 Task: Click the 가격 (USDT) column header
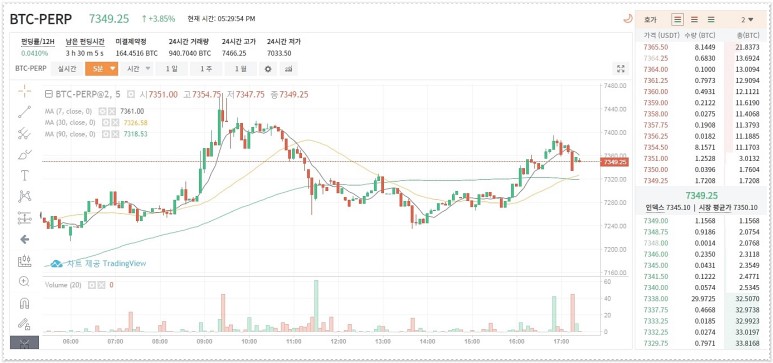(x=662, y=36)
